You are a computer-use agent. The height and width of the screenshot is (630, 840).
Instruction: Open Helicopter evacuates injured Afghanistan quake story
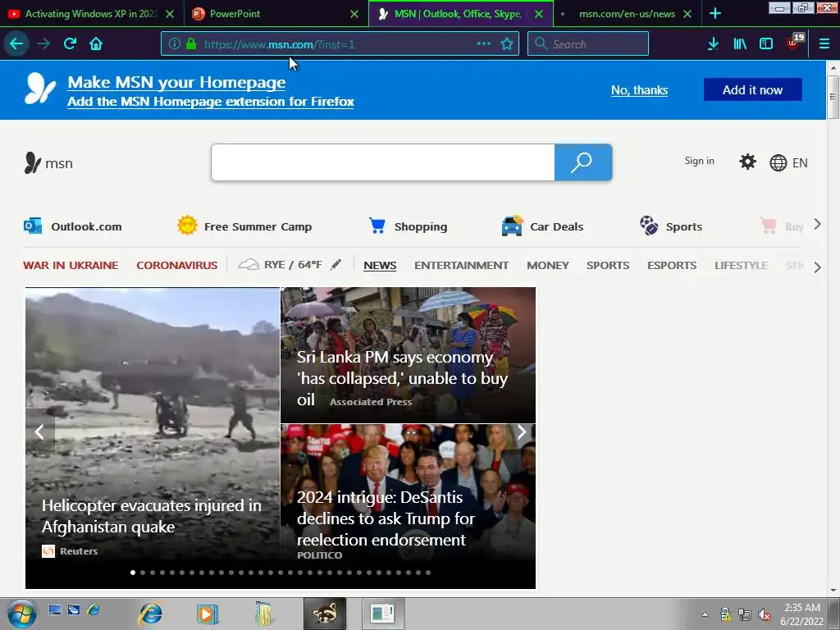point(152,516)
